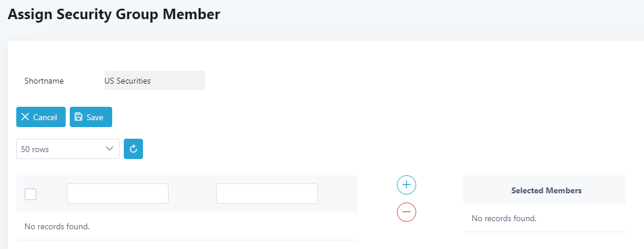The height and width of the screenshot is (249, 644).
Task: Click the Assign Security Group Member heading
Action: [x=114, y=15]
